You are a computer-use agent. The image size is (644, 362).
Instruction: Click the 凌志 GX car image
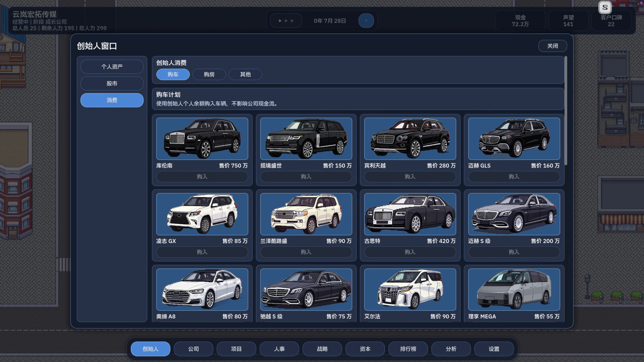(x=202, y=214)
